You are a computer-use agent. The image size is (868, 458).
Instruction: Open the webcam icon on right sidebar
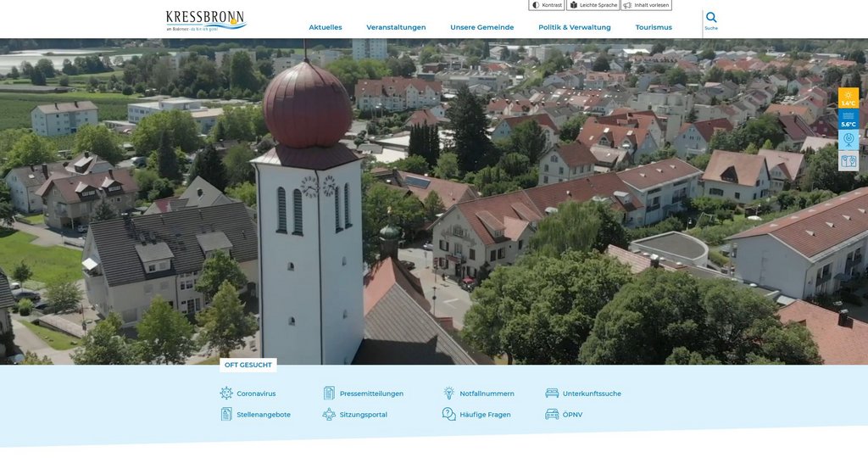(x=848, y=140)
